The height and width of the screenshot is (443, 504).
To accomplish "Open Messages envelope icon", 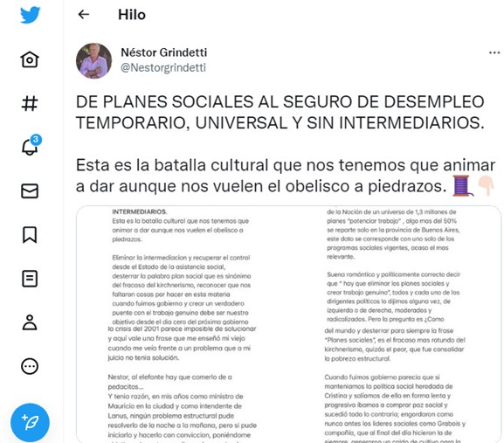I will click(30, 191).
